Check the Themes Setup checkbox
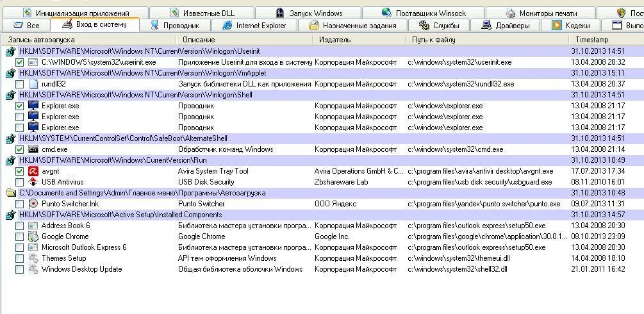 coord(20,258)
